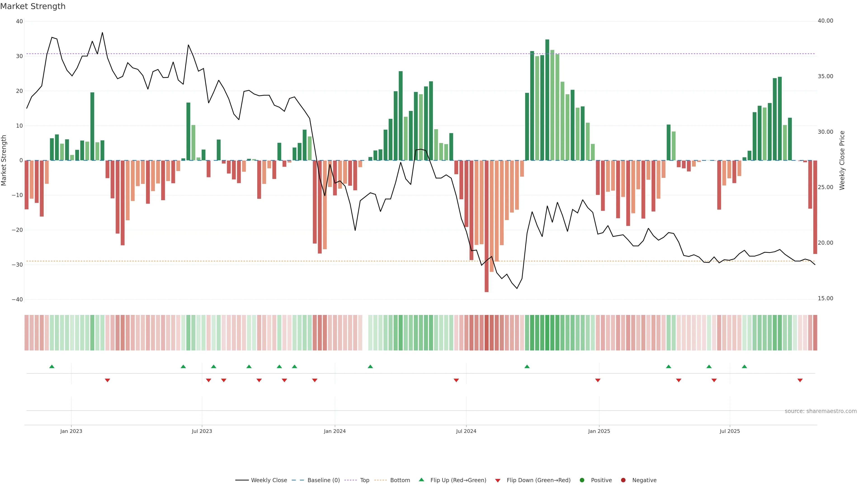868x488 pixels.
Task: Click the Negative red circle legend icon
Action: (623, 480)
